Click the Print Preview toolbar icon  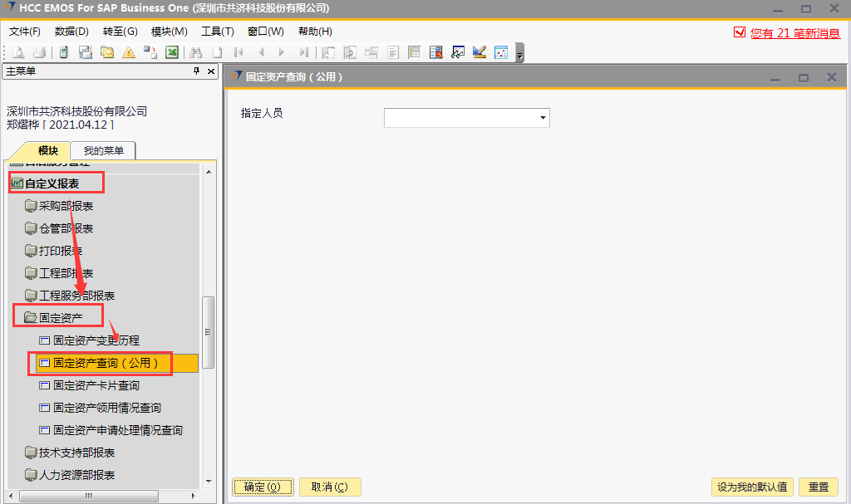(x=17, y=52)
